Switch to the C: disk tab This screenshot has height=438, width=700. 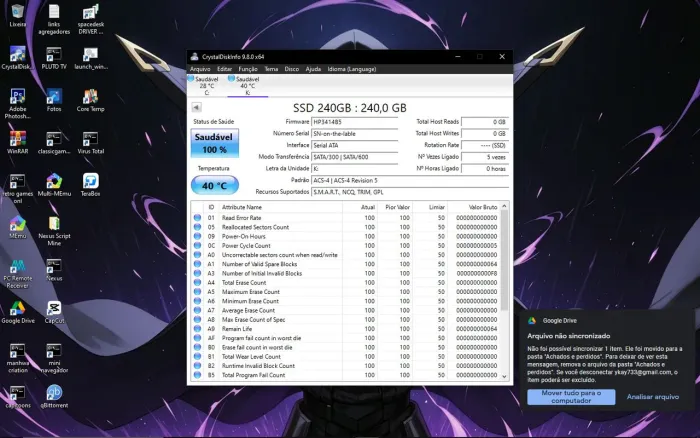(x=207, y=86)
